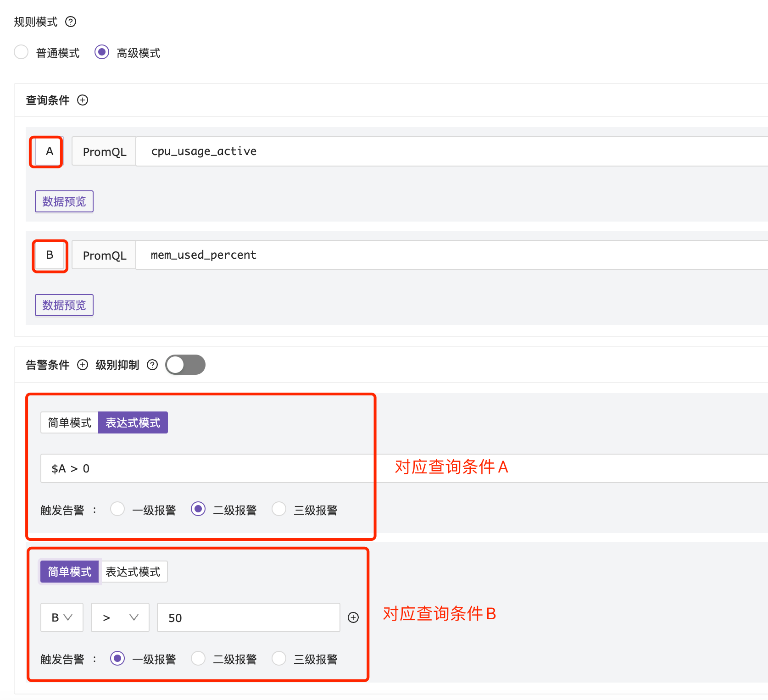Click the PromQL label for query A
The height and width of the screenshot is (700, 768).
[104, 151]
